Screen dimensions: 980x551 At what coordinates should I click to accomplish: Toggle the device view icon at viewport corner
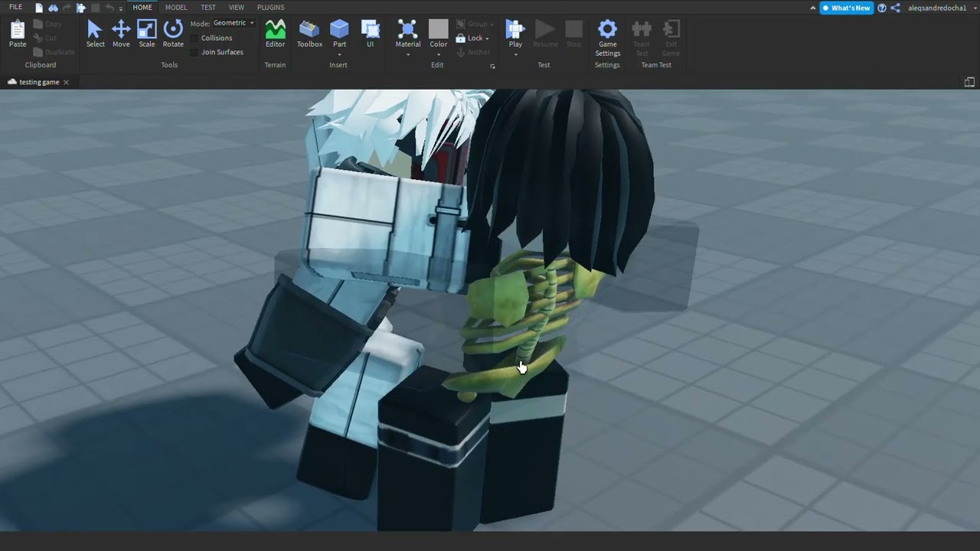click(969, 82)
